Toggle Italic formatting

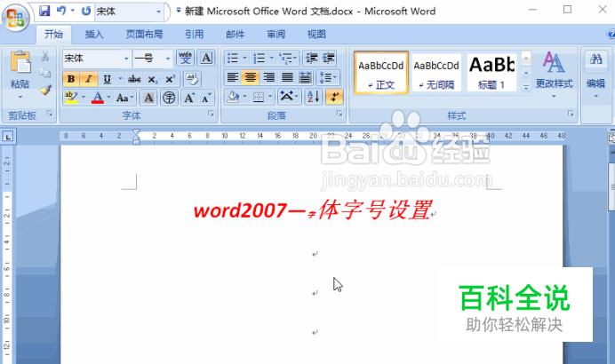[x=89, y=79]
